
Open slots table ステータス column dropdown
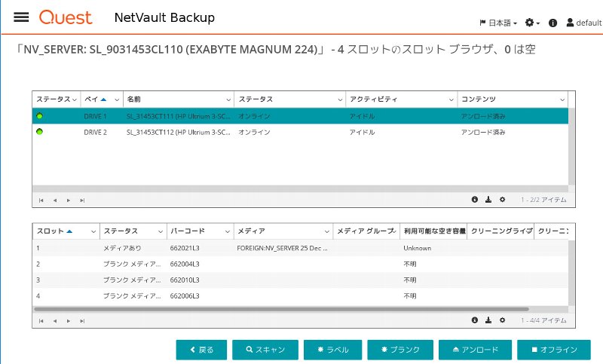161,231
